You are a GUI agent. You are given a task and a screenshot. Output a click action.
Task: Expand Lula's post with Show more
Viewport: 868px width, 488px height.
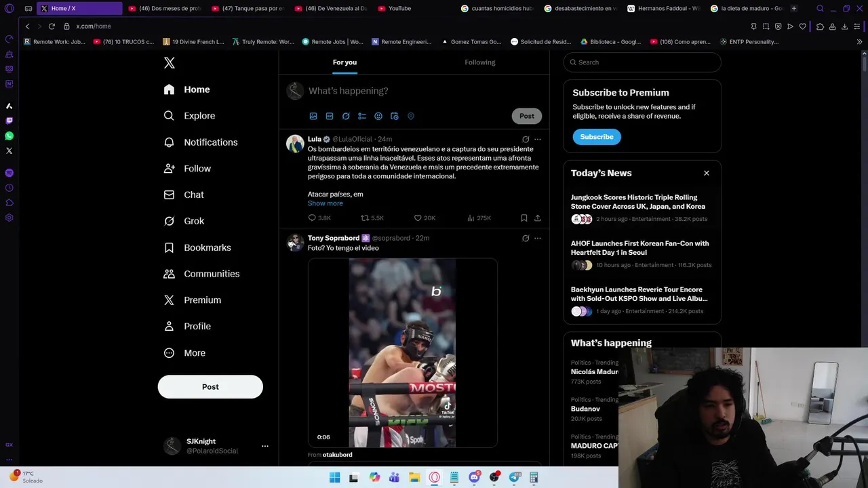(x=325, y=203)
